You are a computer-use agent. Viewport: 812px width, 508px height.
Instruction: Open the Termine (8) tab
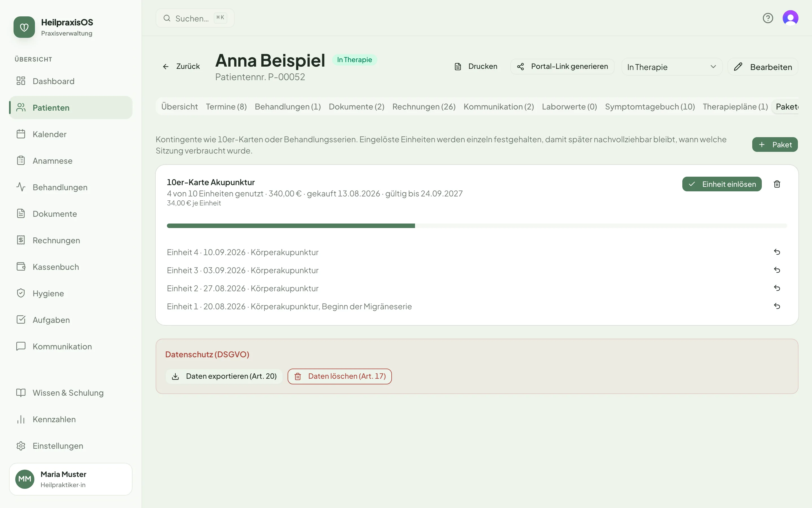(x=226, y=107)
